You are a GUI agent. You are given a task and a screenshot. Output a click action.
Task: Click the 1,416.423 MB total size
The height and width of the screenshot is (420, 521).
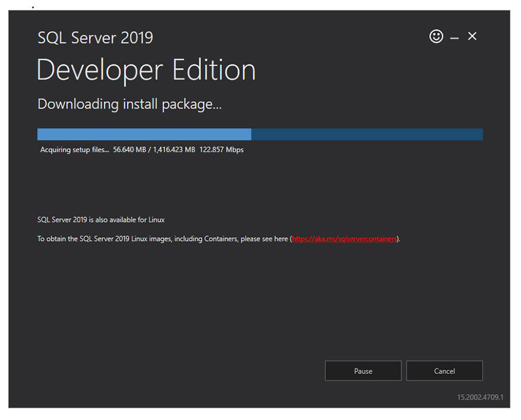(x=174, y=150)
